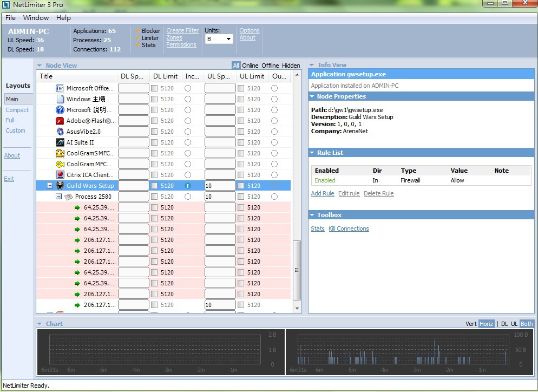Viewport: 538px width, 392px height.
Task: Open the Help menu
Action: [63, 18]
